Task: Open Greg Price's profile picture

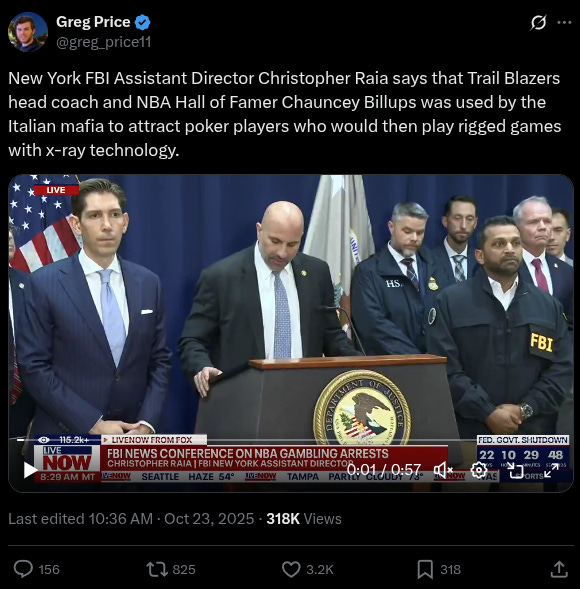Action: [x=28, y=32]
